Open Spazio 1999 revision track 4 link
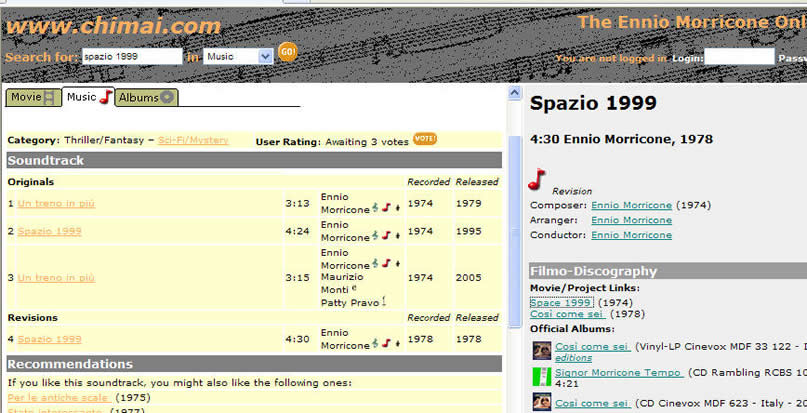Viewport: 807px width, 413px height. [x=49, y=339]
